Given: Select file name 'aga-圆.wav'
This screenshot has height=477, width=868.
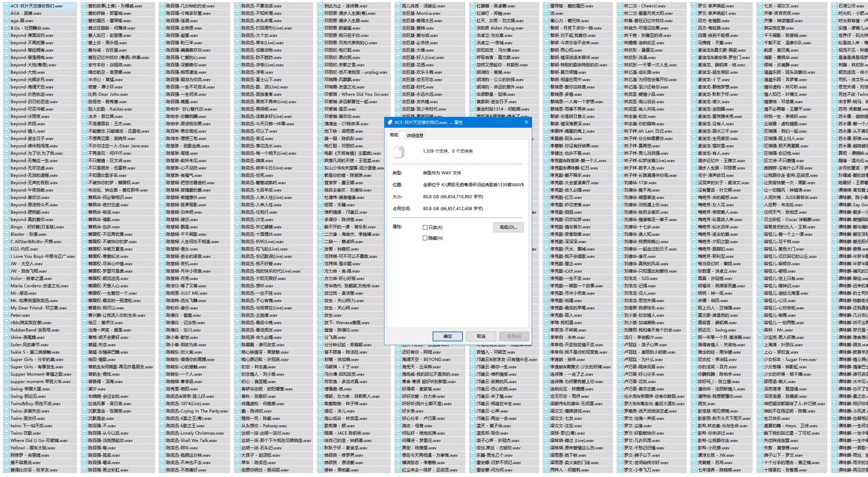Looking at the screenshot, I should [x=22, y=21].
